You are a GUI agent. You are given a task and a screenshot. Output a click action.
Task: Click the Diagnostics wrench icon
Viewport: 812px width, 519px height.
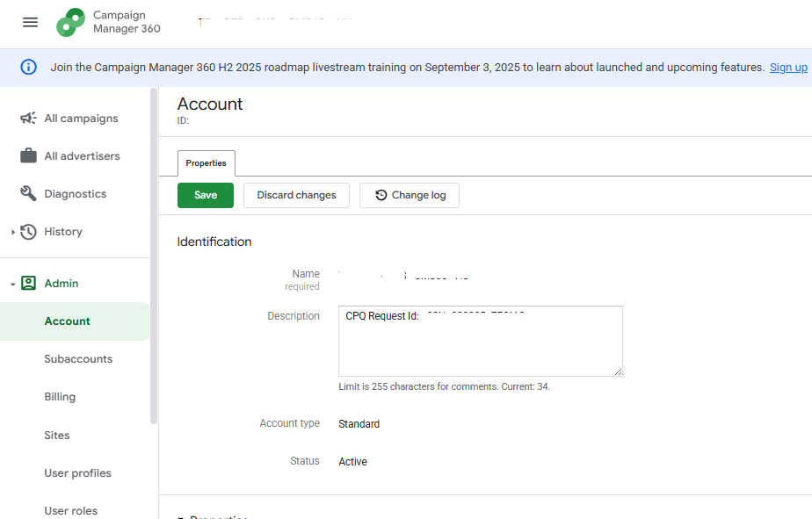click(x=27, y=193)
